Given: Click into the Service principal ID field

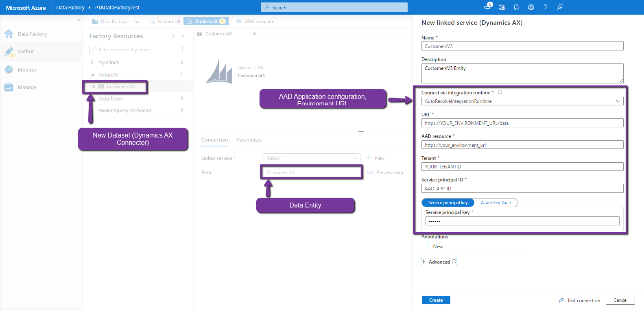Looking at the screenshot, I should (x=522, y=188).
